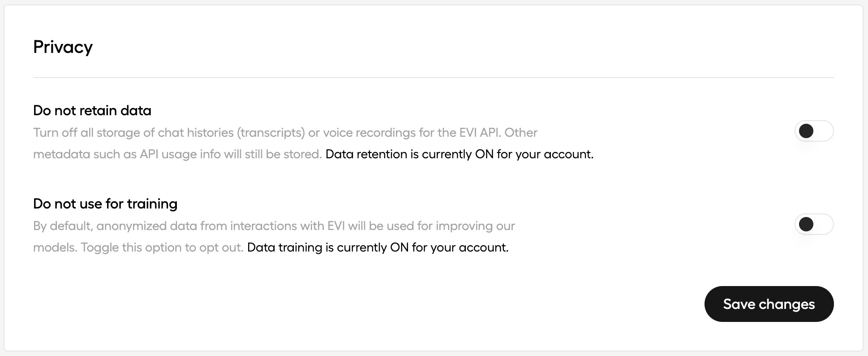Toggle anonymized data usage for model improvement
This screenshot has width=868, height=356.
813,224
